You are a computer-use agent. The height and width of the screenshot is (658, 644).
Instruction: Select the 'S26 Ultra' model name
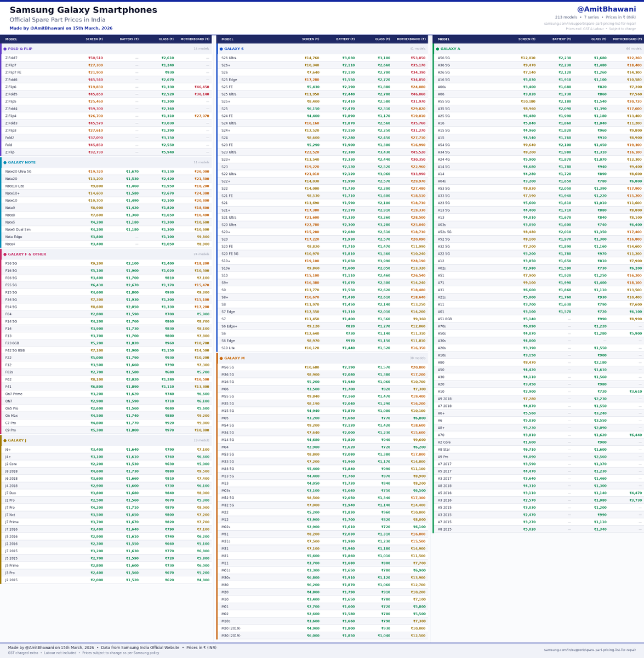(229, 58)
